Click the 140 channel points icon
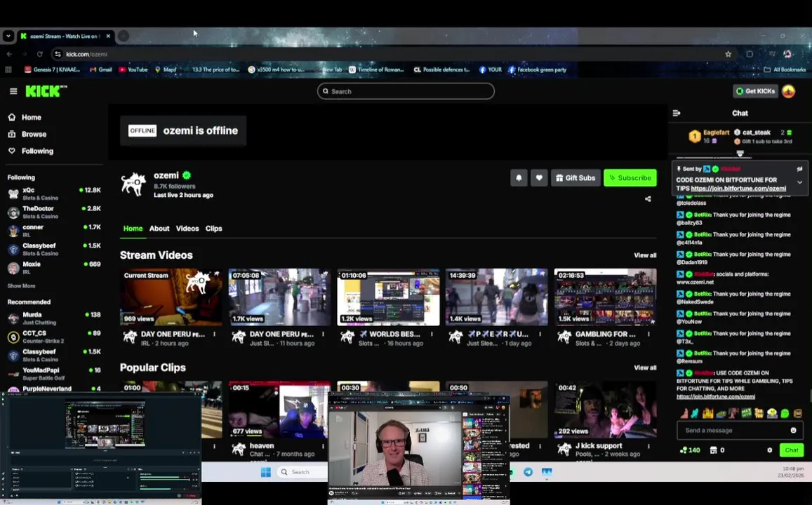The width and height of the screenshot is (812, 505). click(691, 450)
